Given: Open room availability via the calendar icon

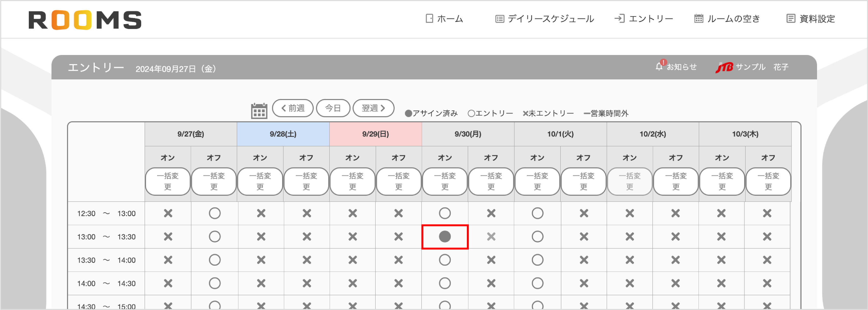Looking at the screenshot, I should (x=699, y=19).
